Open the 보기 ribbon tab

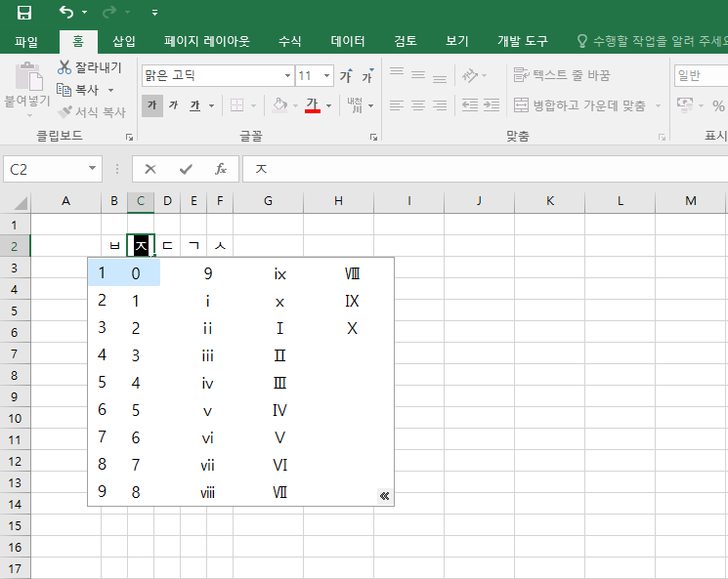457,42
